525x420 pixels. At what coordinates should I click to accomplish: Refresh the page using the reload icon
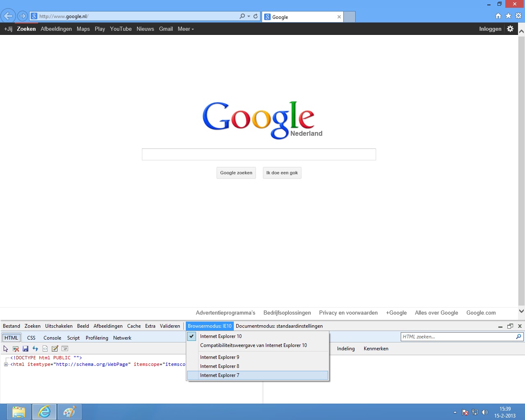(x=256, y=16)
